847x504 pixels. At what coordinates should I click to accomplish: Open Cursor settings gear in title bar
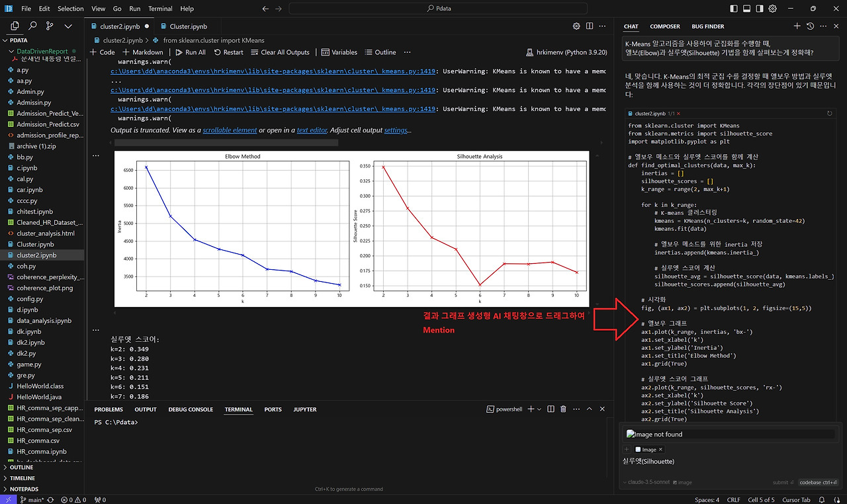tap(773, 9)
